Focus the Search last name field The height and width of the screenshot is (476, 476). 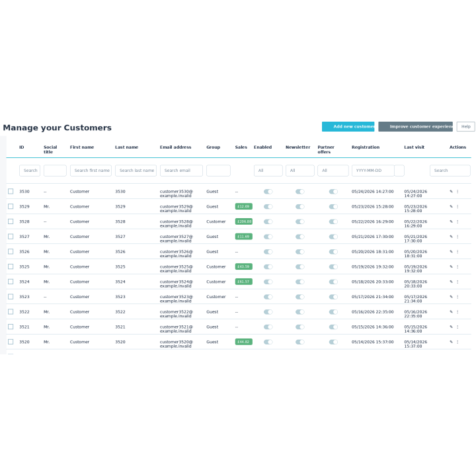tap(136, 171)
